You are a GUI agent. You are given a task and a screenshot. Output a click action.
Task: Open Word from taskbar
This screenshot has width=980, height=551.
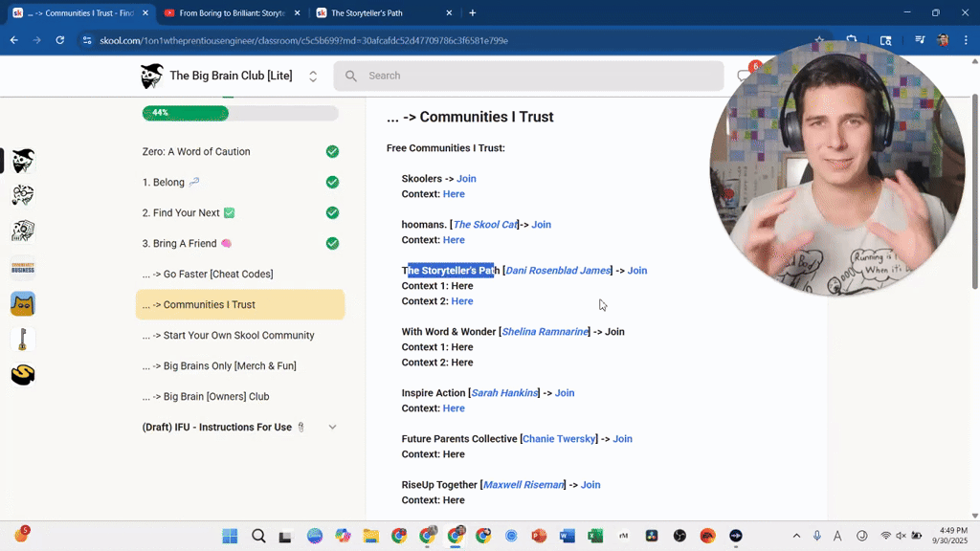(x=567, y=536)
